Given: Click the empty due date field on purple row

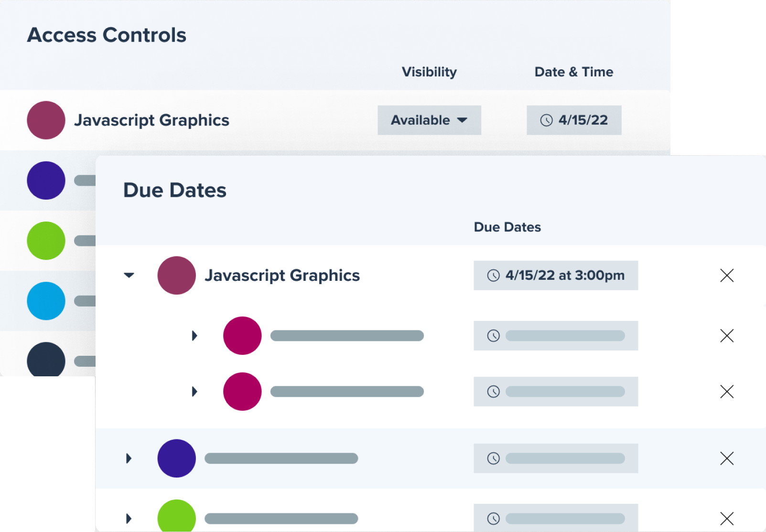Looking at the screenshot, I should 555,458.
